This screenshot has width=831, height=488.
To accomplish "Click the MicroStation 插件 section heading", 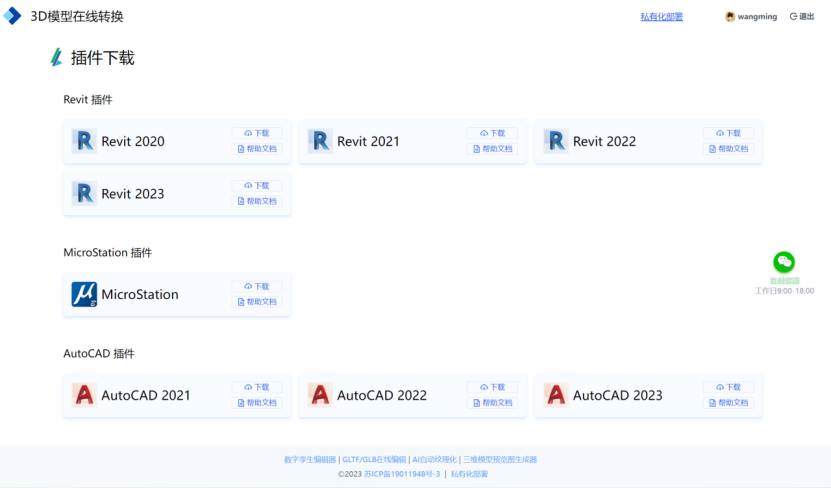I will click(x=108, y=253).
